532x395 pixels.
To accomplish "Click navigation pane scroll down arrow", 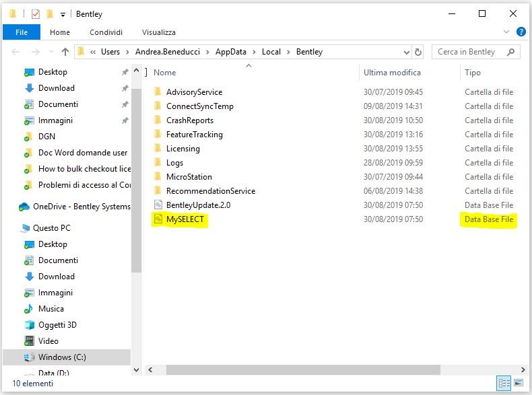I will click(x=137, y=370).
